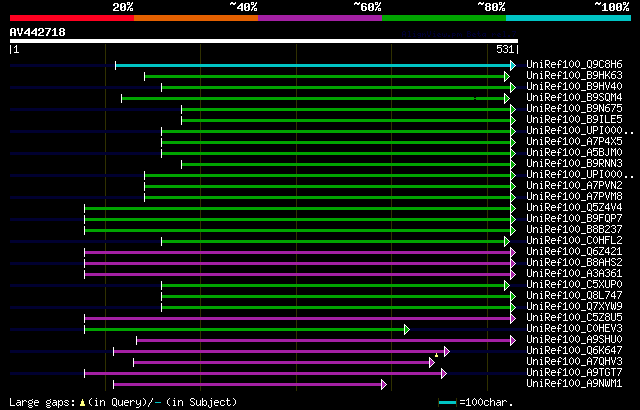Select the UniRef100_A7QHV3 label

pos(574,362)
